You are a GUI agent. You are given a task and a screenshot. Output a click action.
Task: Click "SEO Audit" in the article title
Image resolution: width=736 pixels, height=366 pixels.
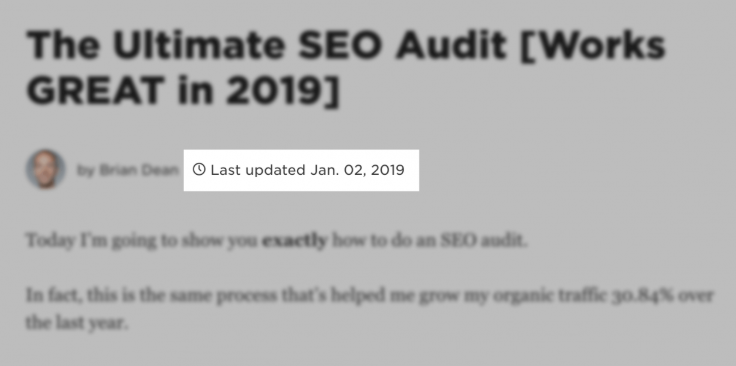click(x=402, y=45)
